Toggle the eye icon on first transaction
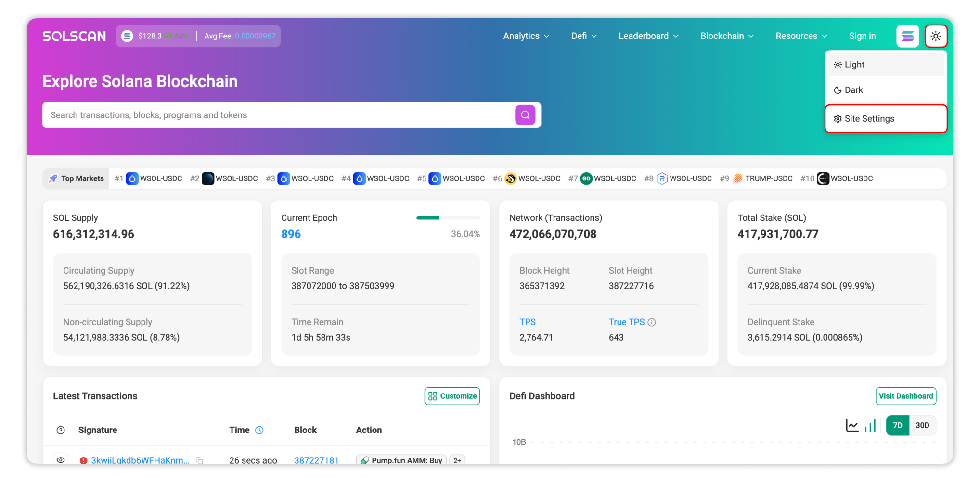 pyautogui.click(x=61, y=460)
